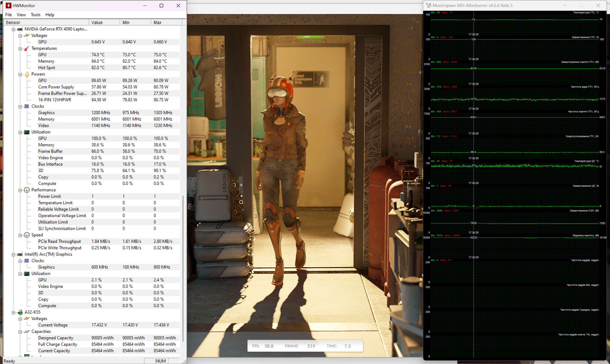Collapse the Powers section
The height and width of the screenshot is (364, 610).
(20, 74)
